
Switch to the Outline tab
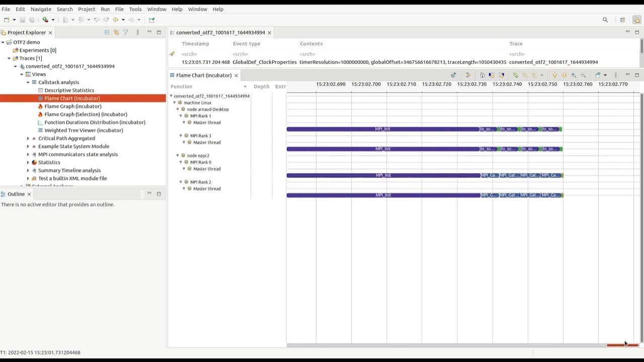pos(16,194)
